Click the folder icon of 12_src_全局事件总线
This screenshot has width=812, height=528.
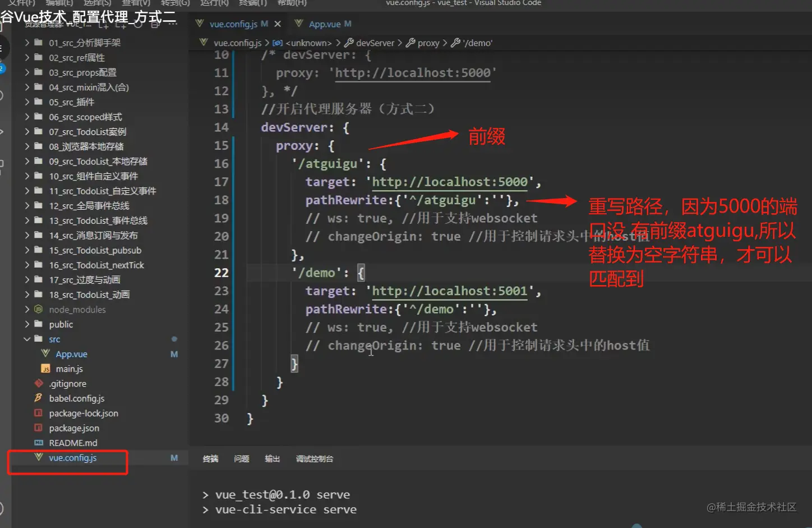click(39, 206)
